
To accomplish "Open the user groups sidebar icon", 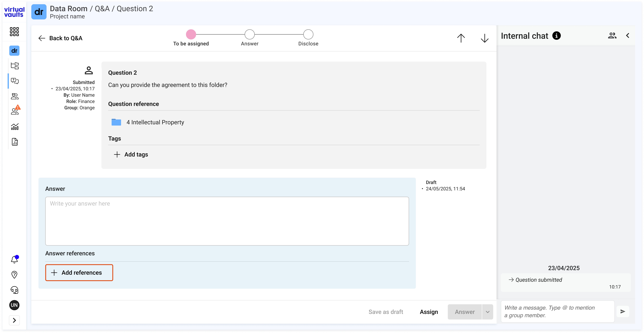I will pyautogui.click(x=15, y=96).
